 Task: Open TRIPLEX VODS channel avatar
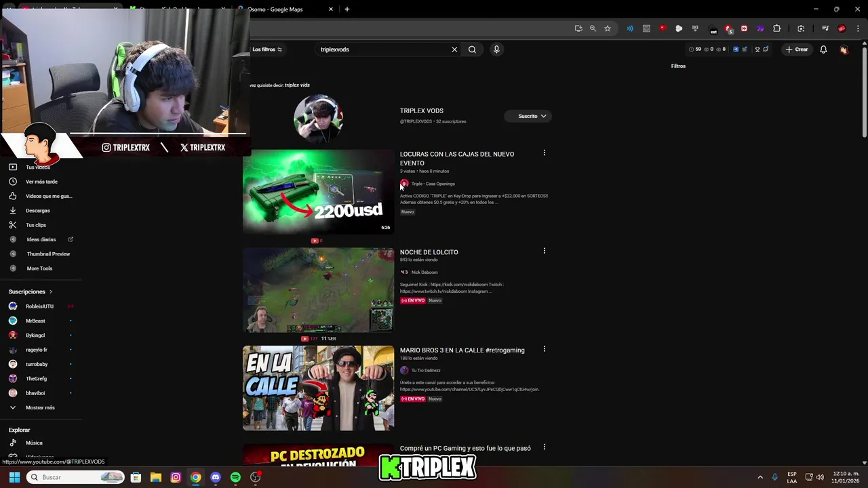point(318,118)
